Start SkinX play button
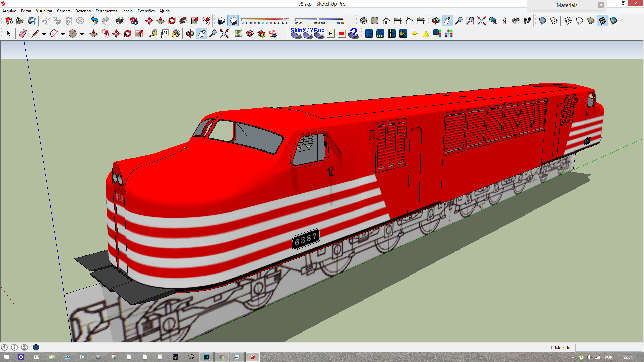644x362 pixels. tap(331, 34)
